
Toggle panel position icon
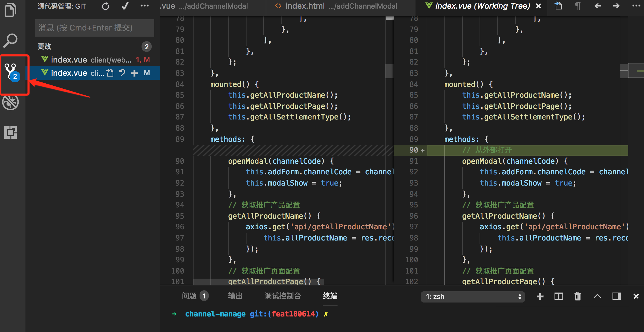coord(617,296)
